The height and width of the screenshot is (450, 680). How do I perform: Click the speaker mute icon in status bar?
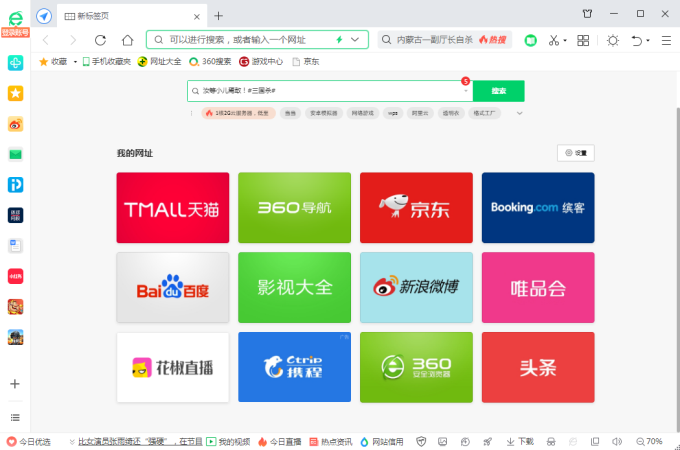[617, 441]
